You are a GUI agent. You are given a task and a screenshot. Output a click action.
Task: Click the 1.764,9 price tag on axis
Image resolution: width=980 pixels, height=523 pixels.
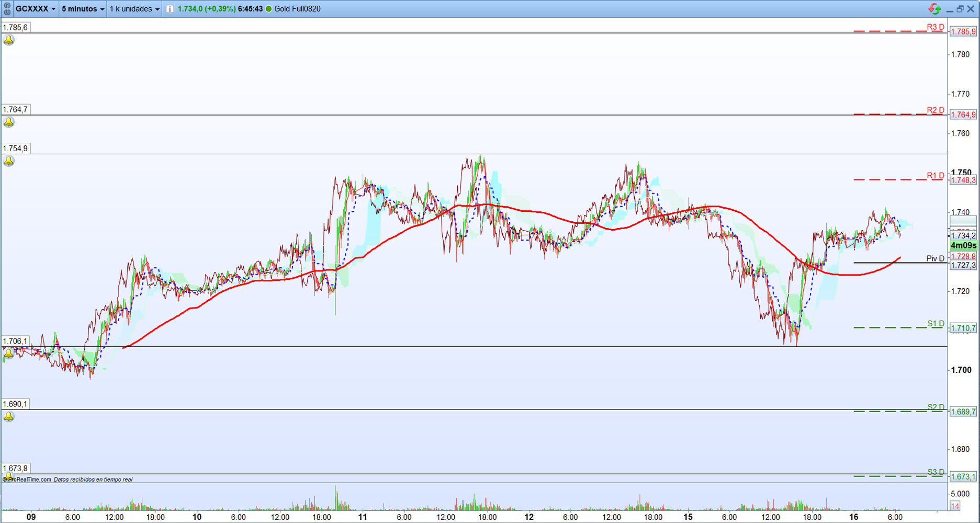(963, 115)
